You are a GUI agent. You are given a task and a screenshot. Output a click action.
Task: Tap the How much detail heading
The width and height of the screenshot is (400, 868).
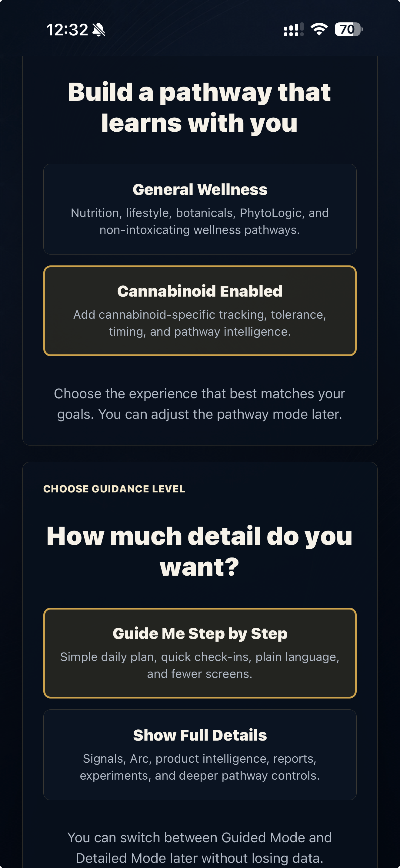pos(199,551)
